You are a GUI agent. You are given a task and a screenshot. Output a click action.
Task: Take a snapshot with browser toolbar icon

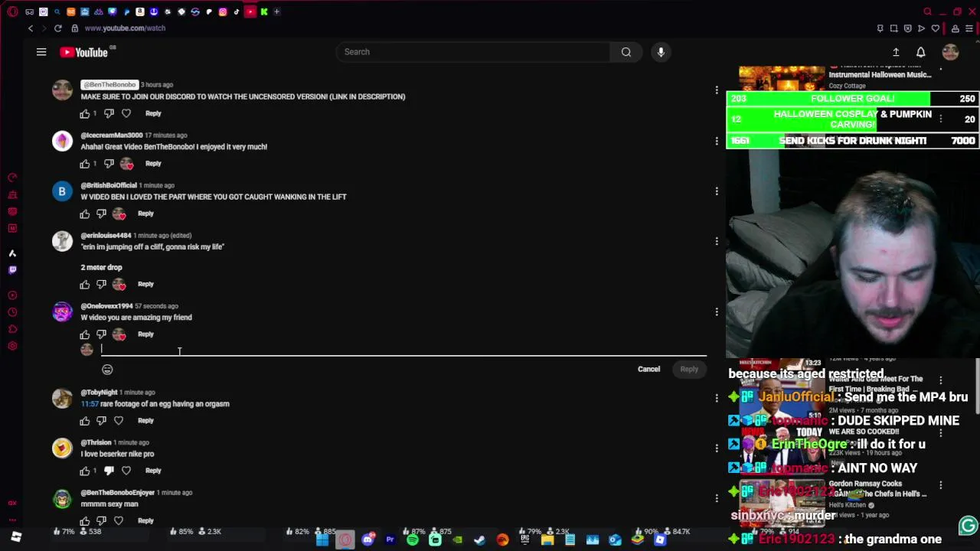point(893,28)
